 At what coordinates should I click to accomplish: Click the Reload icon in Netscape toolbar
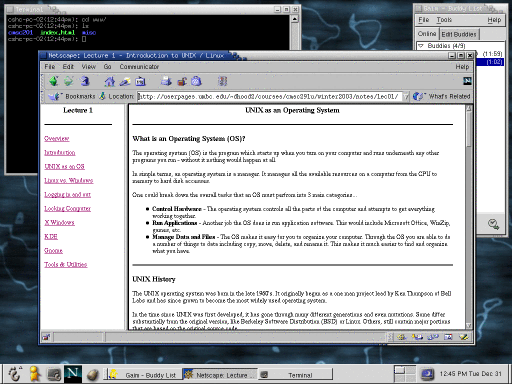[85, 81]
